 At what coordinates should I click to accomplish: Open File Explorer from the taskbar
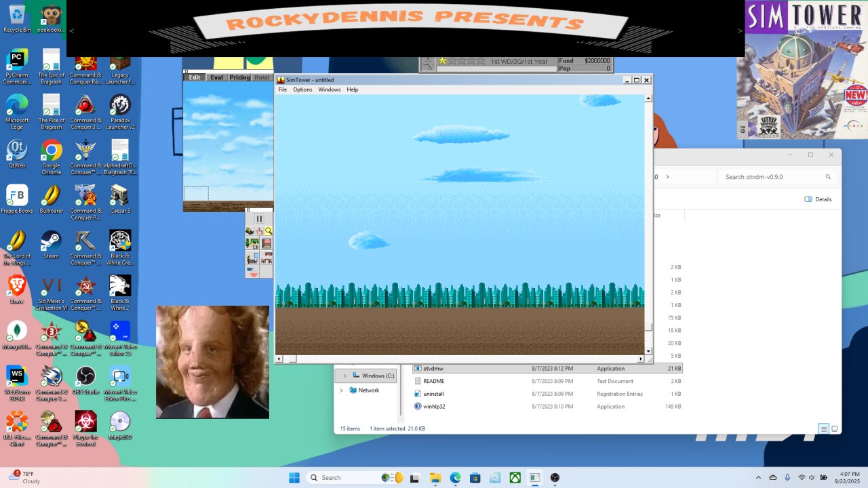(435, 478)
